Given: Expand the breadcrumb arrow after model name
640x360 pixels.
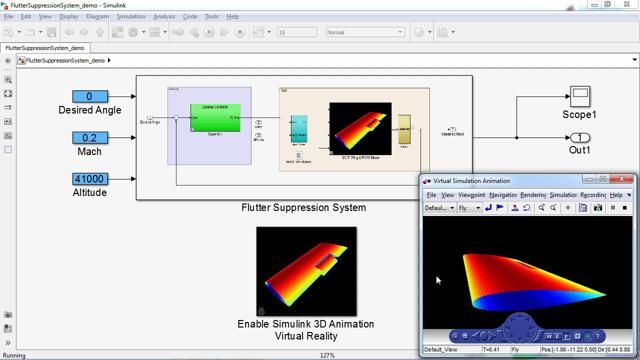Looking at the screenshot, I should pyautogui.click(x=109, y=60).
